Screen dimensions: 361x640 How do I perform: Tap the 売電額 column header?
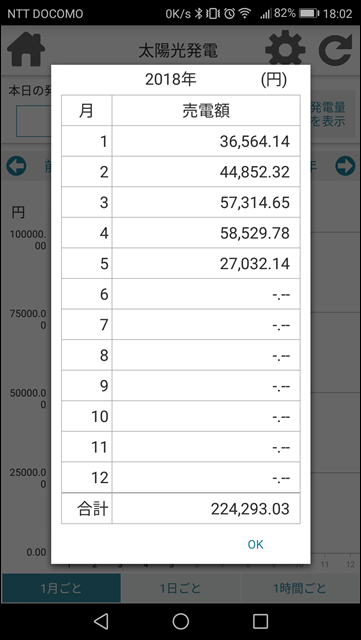(x=206, y=111)
